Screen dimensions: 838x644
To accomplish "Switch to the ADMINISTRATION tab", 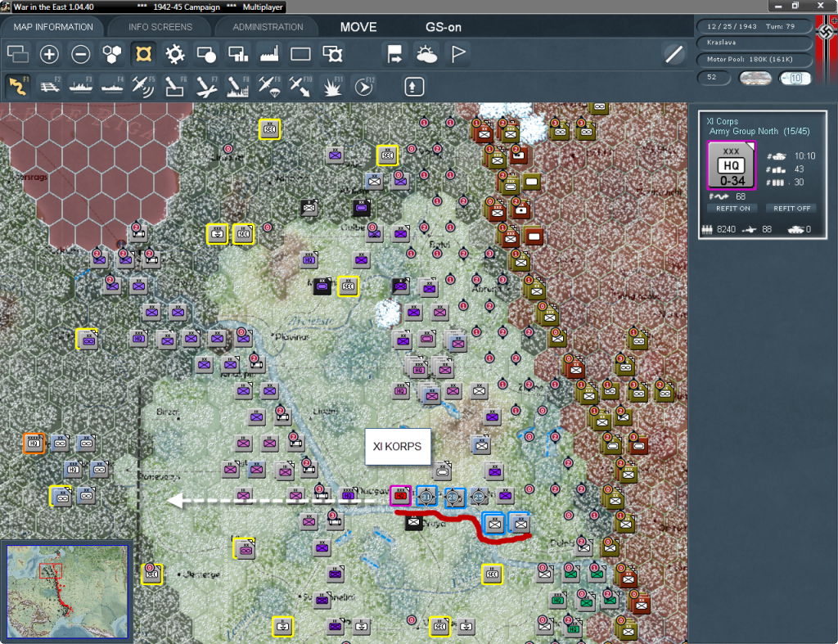I will coord(268,27).
